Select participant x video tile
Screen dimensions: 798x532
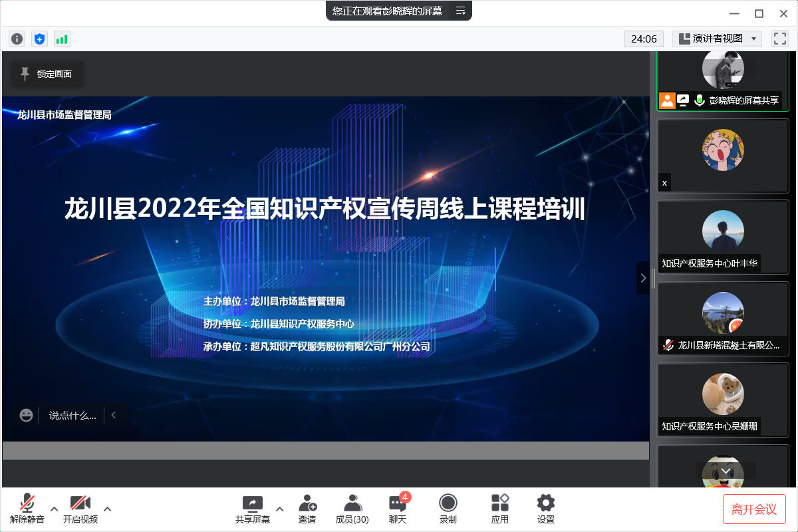coord(723,156)
